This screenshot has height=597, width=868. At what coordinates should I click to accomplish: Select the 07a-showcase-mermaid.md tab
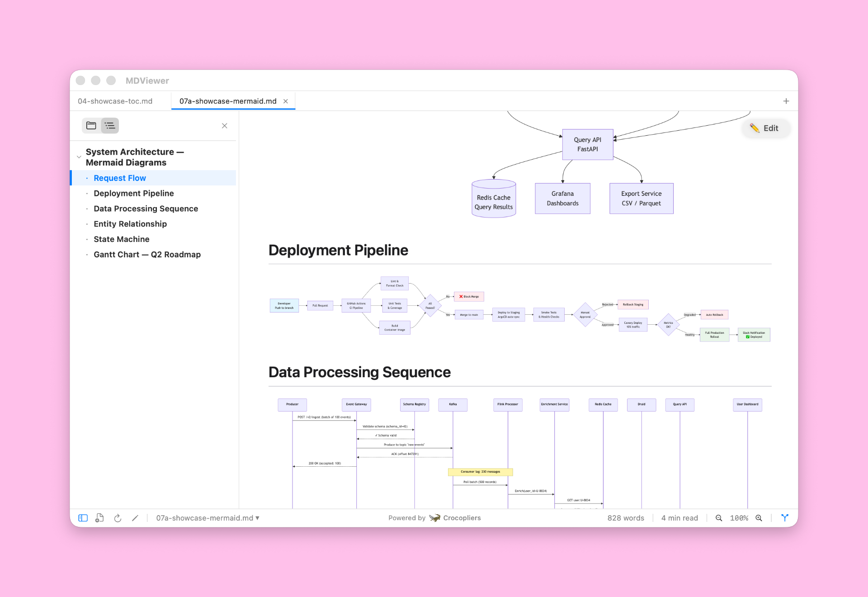[228, 101]
